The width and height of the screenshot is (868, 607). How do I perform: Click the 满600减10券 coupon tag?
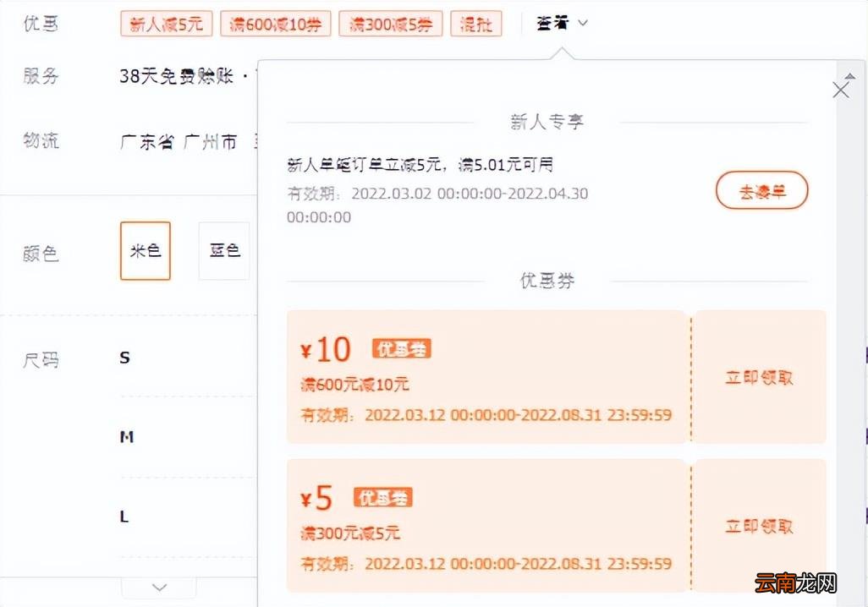coord(275,24)
